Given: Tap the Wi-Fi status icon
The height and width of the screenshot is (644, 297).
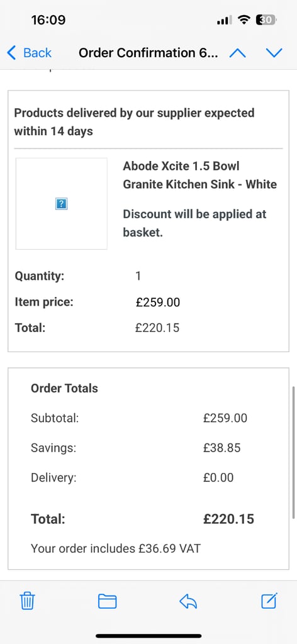Looking at the screenshot, I should (245, 19).
